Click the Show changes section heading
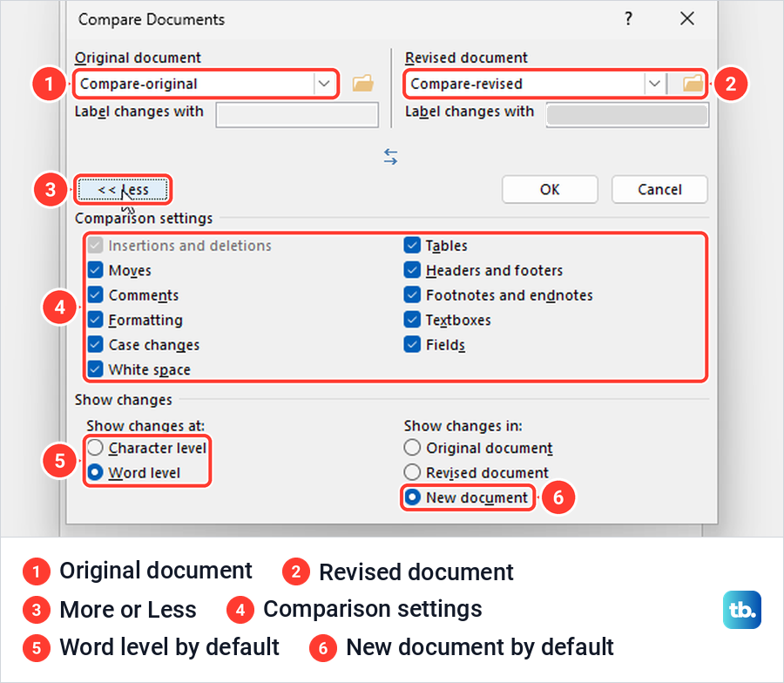This screenshot has height=683, width=784. [124, 400]
